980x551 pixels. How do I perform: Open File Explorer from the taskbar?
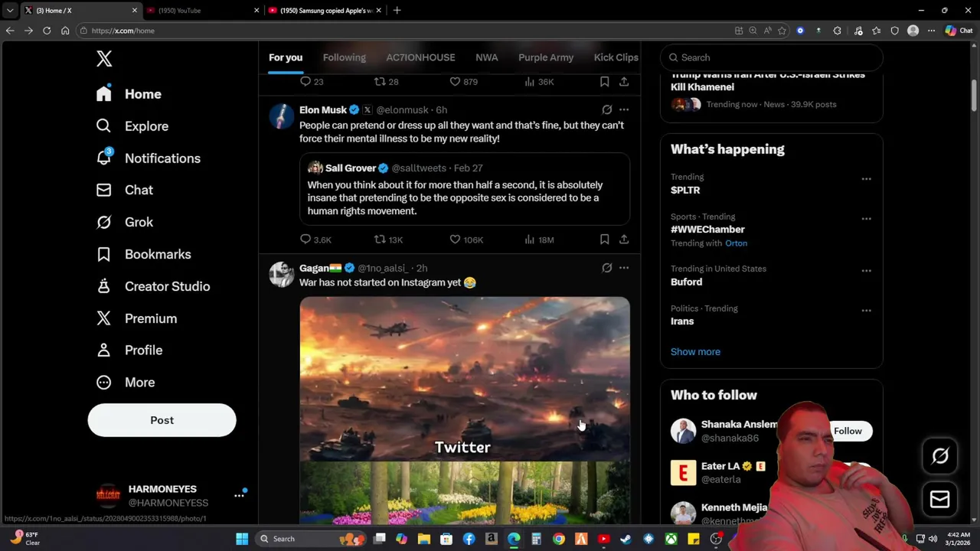423,539
